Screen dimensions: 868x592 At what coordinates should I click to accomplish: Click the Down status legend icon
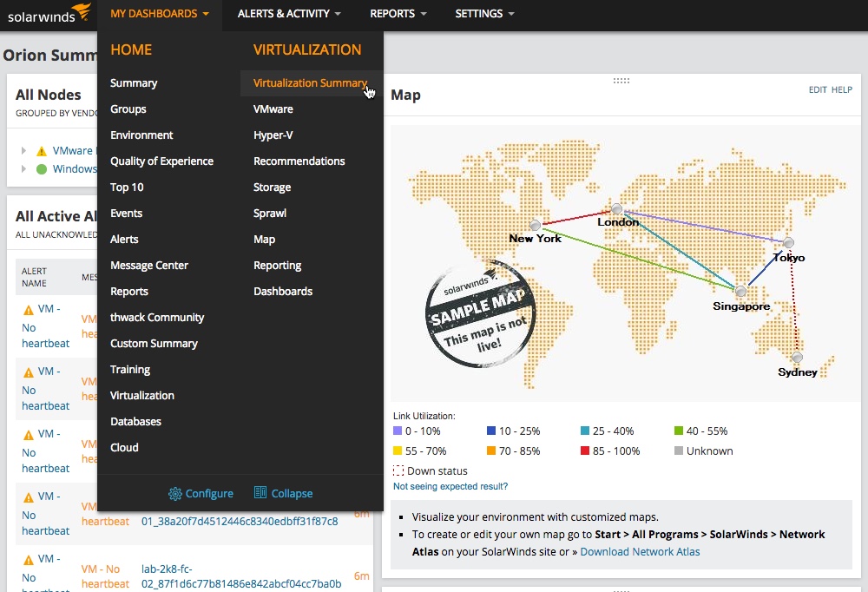coord(398,470)
